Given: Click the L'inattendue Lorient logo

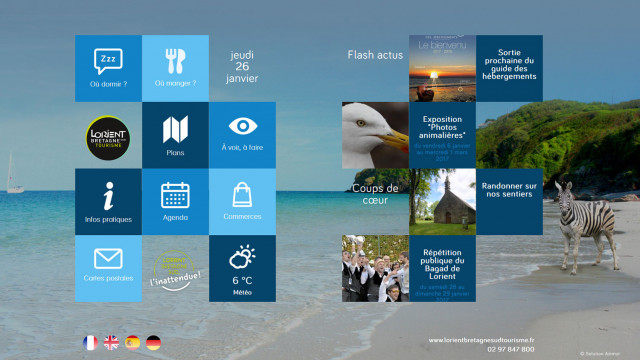Looking at the screenshot, I should [x=175, y=270].
